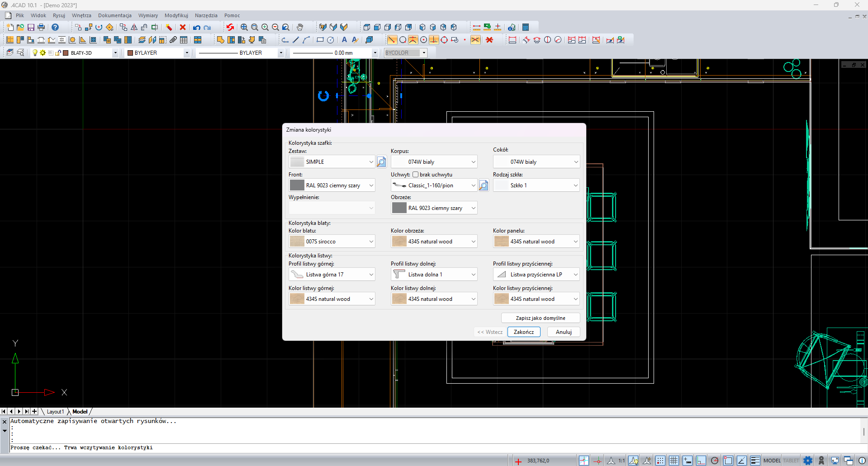
Task: Click 'Zapisz jako domyślne' button
Action: pos(540,318)
